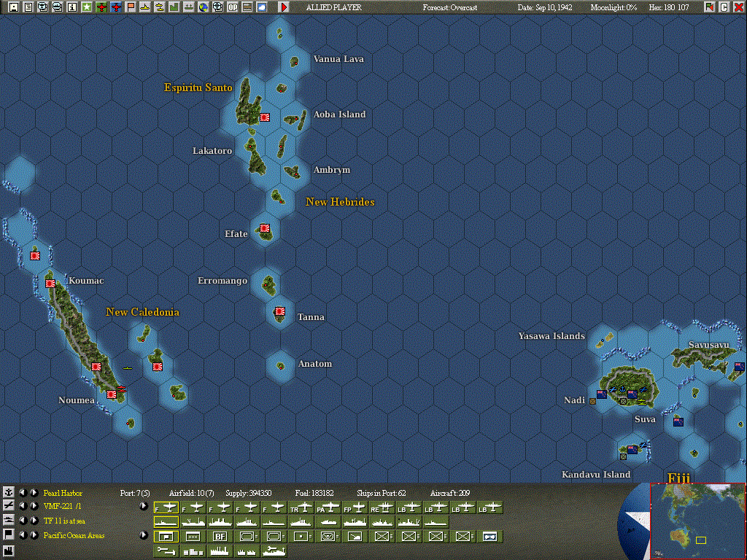Click the flag headquarters icon at bottom left
Screen dimensions: 747x560
click(x=9, y=534)
